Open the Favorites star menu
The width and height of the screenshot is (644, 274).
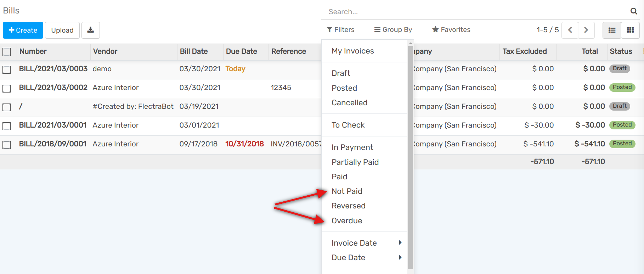(451, 30)
